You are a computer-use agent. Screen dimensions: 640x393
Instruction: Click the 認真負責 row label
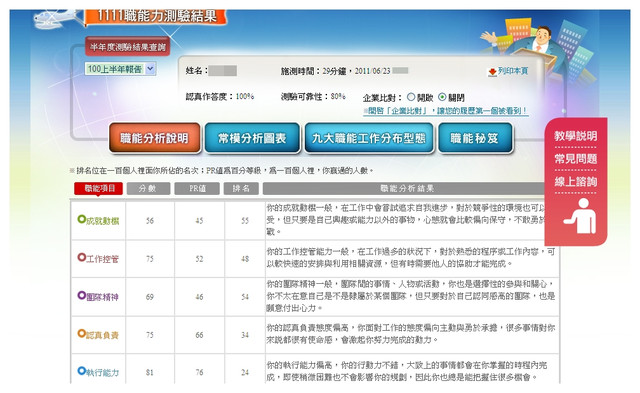pyautogui.click(x=102, y=335)
